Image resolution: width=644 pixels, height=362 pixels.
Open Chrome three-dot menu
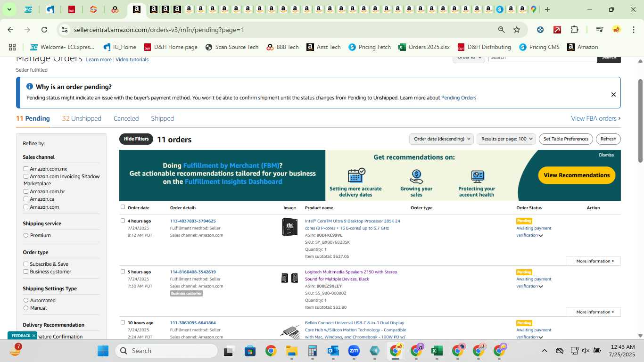633,30
